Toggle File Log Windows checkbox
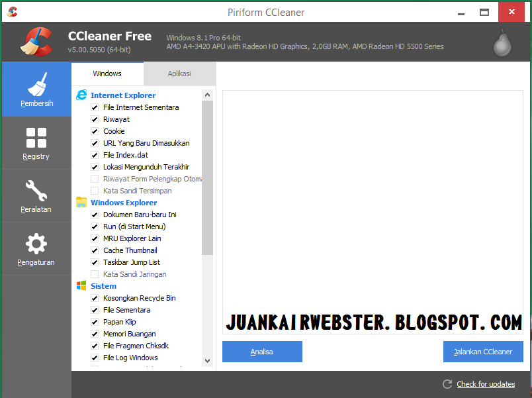532x398 pixels. [x=95, y=358]
